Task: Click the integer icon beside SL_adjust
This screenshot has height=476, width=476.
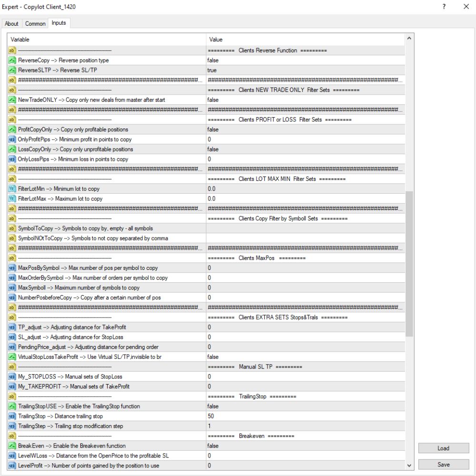Action: tap(12, 337)
